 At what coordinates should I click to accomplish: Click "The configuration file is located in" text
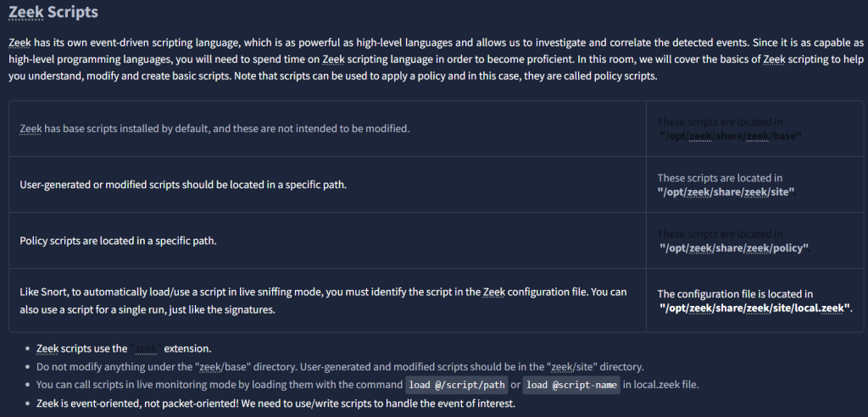(x=735, y=294)
